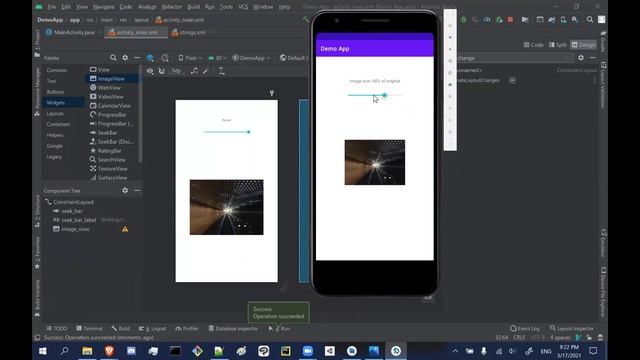Click the image_view warning triangle icon
Screen dimensions: 640x360
(125, 229)
